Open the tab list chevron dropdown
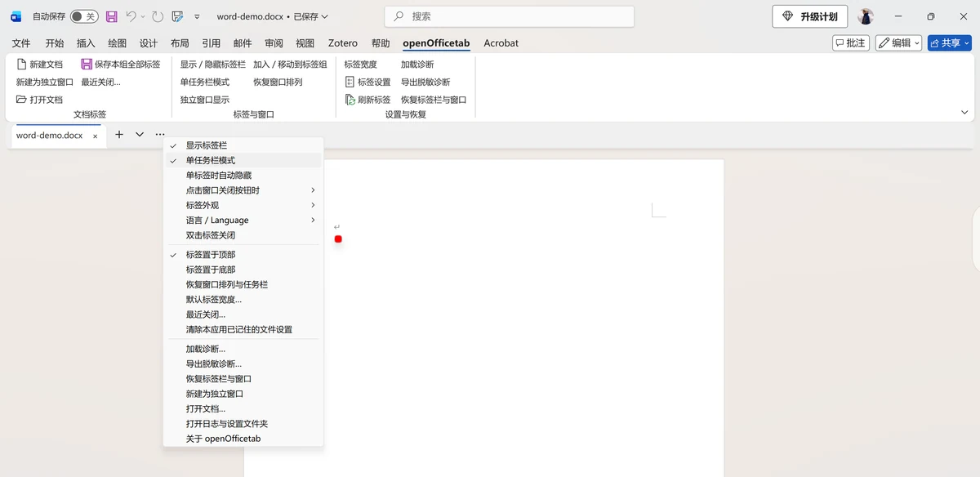 (140, 135)
